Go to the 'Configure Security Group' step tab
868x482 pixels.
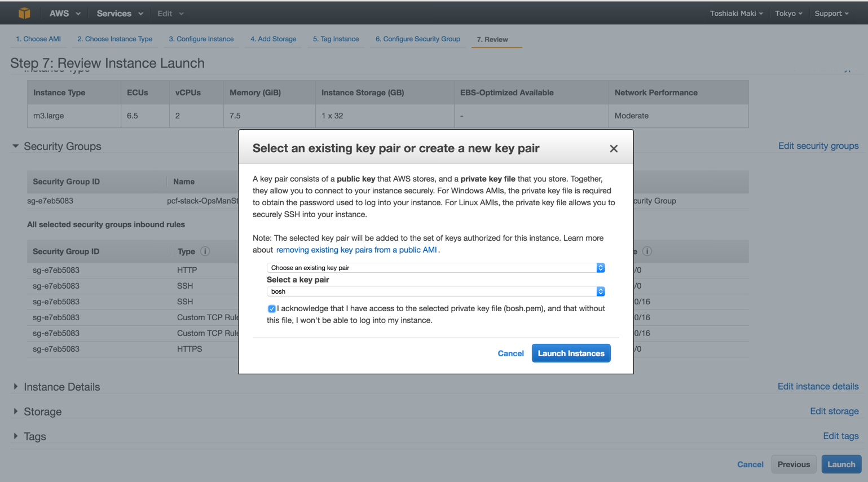[417, 39]
